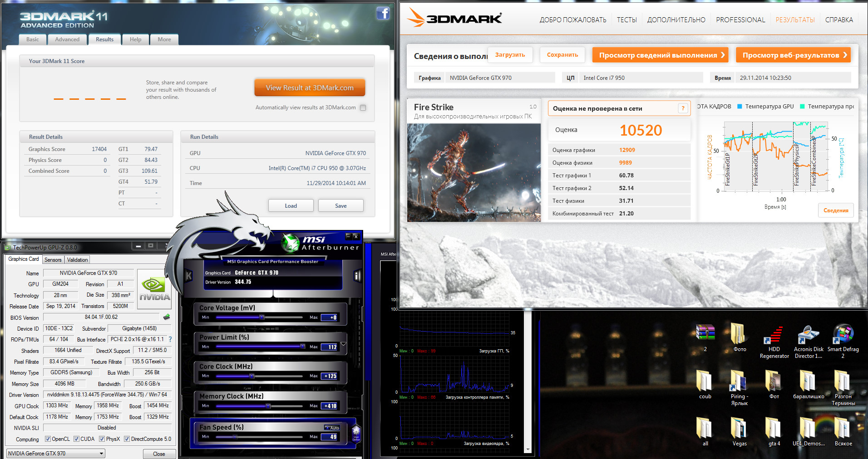
Task: Open the WinRAR archive named 2
Action: 705,338
